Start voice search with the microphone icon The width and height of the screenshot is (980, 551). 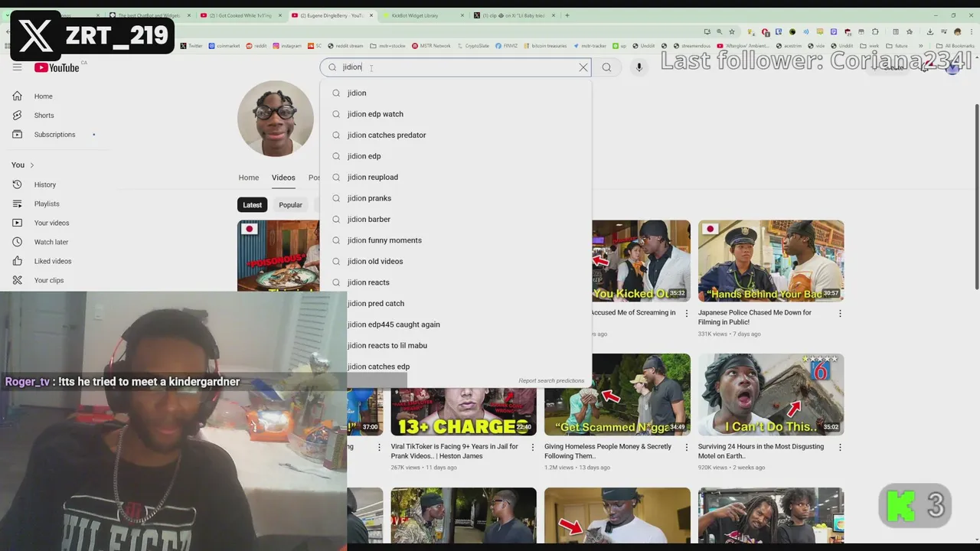pyautogui.click(x=639, y=67)
